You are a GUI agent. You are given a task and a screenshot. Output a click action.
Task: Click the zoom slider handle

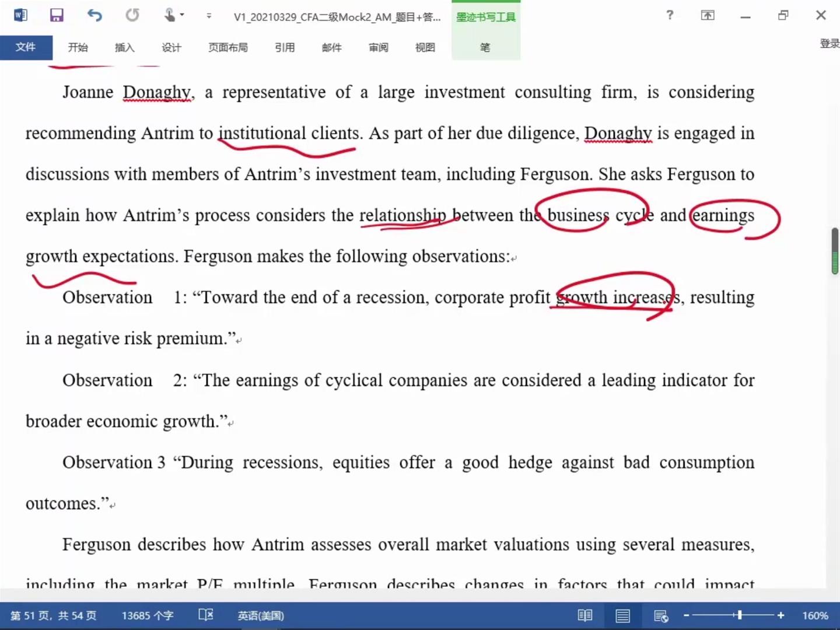point(739,615)
